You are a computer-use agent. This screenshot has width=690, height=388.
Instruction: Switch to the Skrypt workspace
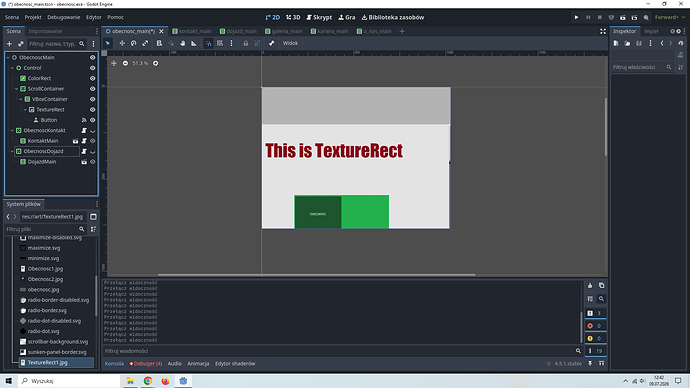click(319, 18)
